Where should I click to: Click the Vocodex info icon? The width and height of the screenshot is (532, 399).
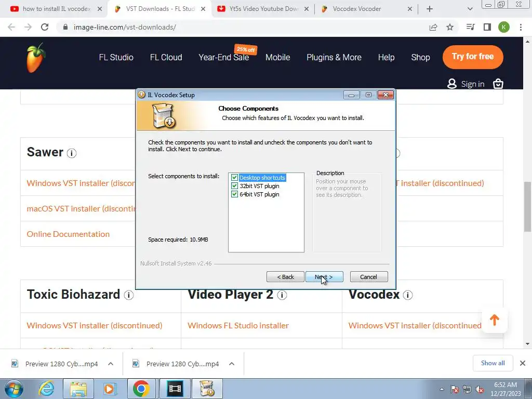pos(408,295)
